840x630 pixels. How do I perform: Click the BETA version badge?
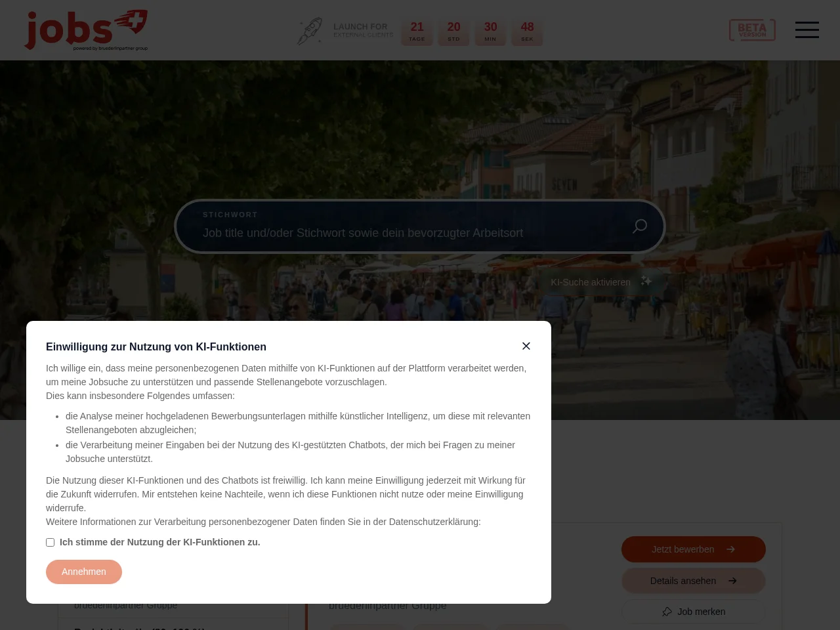752,30
